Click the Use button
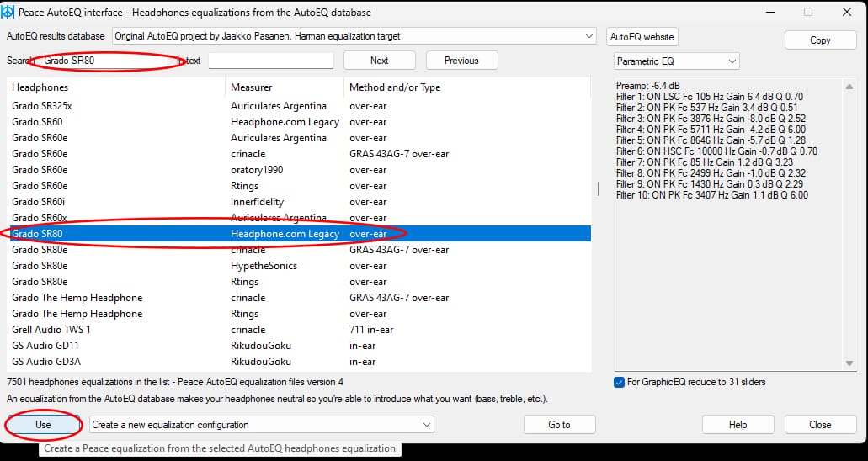 pos(43,425)
